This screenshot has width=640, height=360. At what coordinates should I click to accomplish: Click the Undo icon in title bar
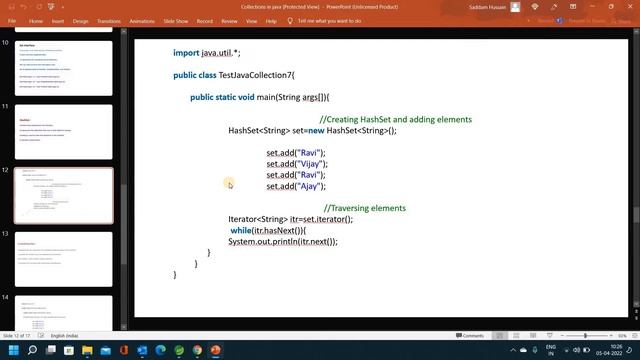[24, 7]
